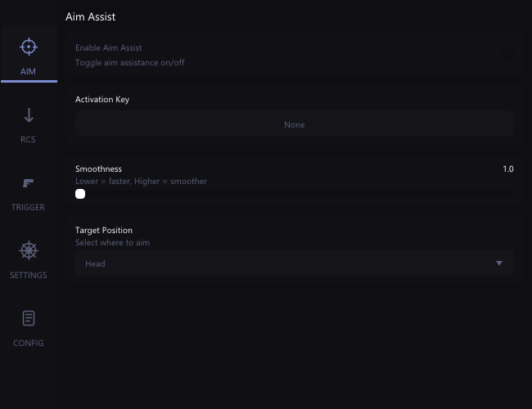Select the CONFIG tab label
532x409 pixels.
point(29,343)
